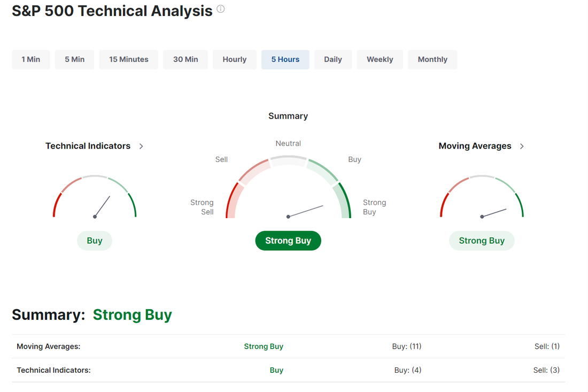The image size is (588, 392).
Task: Open the Daily timeframe tab
Action: 333,60
